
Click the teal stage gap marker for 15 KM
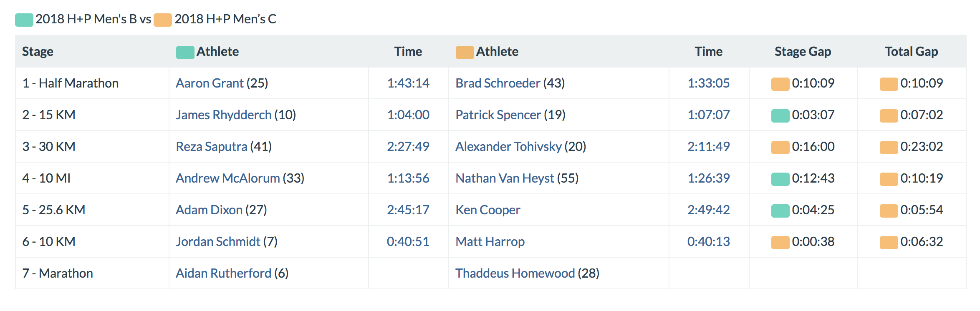coord(780,115)
